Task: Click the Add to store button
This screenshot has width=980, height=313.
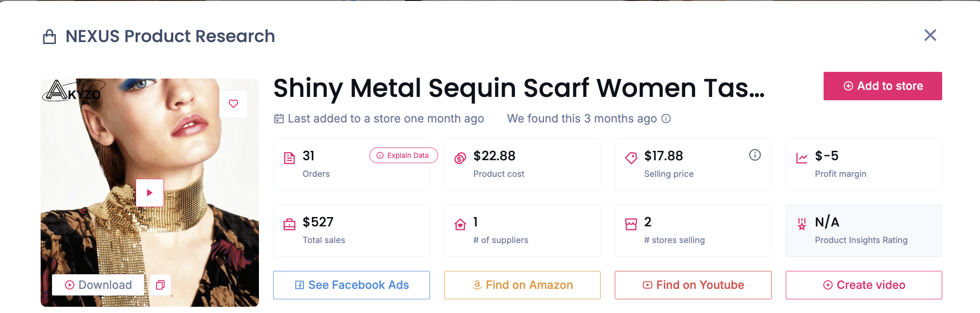Action: pos(882,86)
